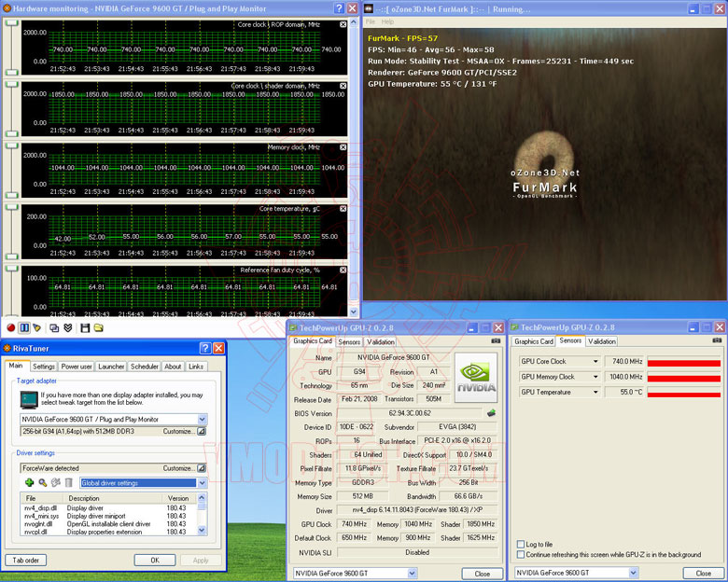The width and height of the screenshot is (728, 582).
Task: Click camera screenshot icon in Sensors GPU-Z window
Action: [x=717, y=340]
